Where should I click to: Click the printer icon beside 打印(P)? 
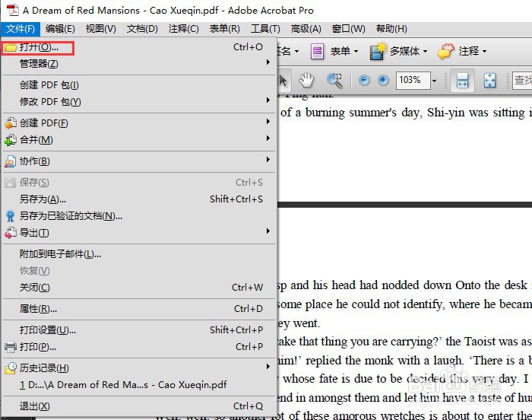click(x=10, y=347)
